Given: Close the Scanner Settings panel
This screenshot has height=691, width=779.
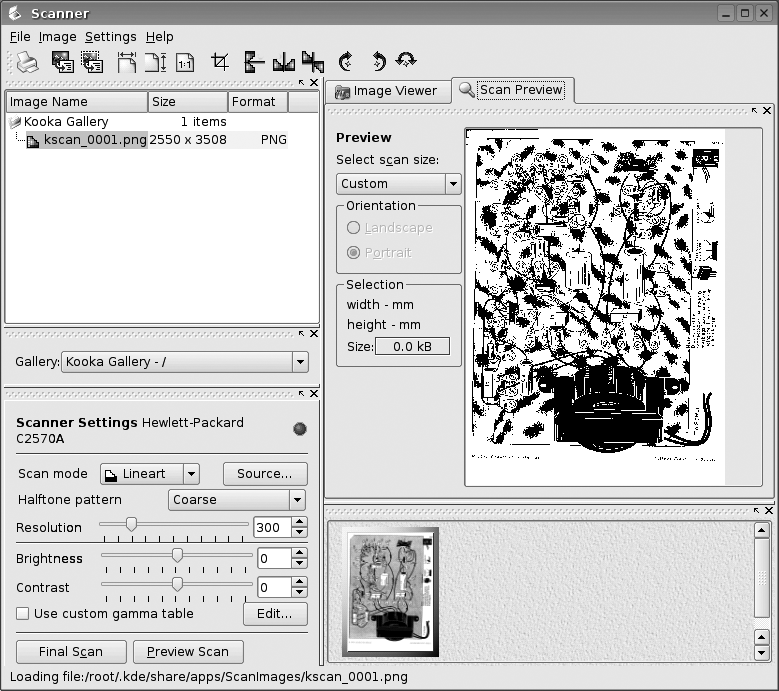Looking at the screenshot, I should [314, 393].
